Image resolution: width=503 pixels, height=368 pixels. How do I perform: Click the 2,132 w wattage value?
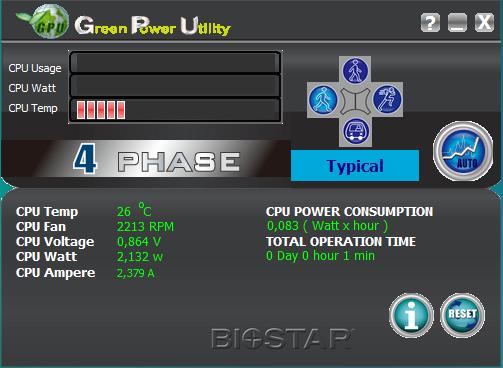point(140,257)
